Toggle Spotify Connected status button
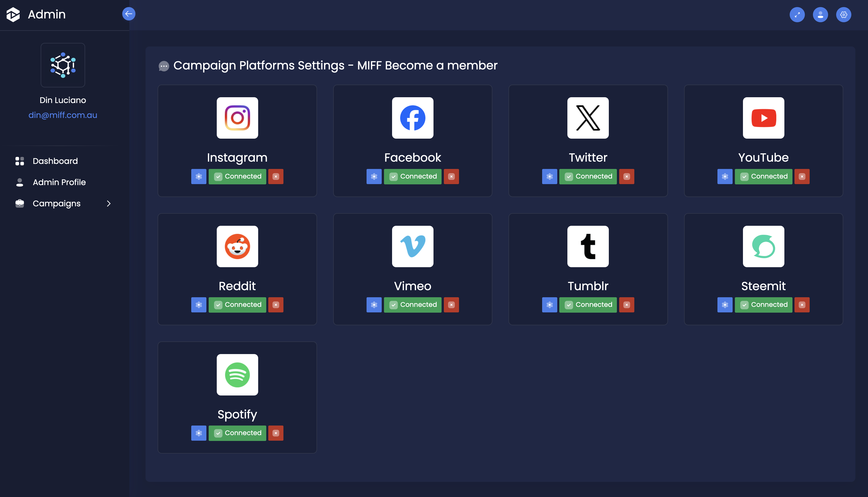Image resolution: width=868 pixels, height=497 pixels. (237, 433)
